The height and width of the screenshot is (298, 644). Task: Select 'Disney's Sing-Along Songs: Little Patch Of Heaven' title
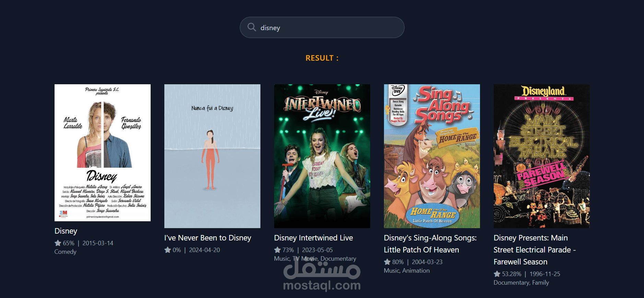pos(430,244)
